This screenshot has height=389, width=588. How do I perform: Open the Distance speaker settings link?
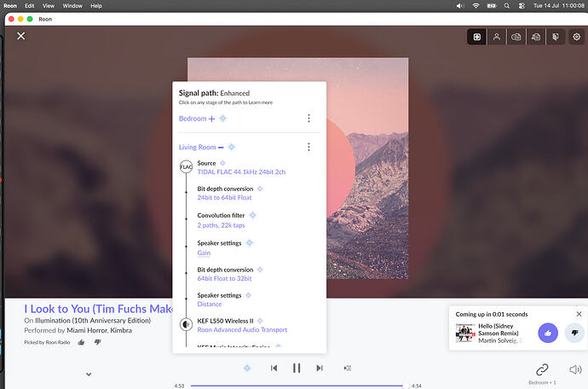click(210, 305)
